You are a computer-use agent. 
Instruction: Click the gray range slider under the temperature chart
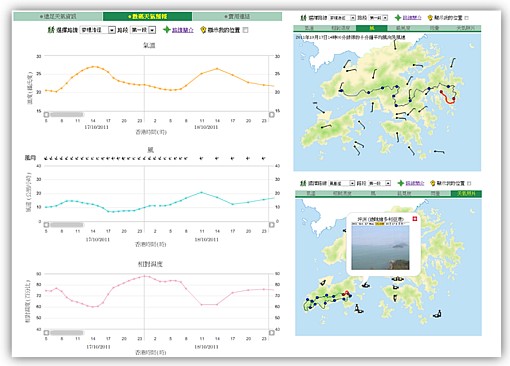coord(67,115)
